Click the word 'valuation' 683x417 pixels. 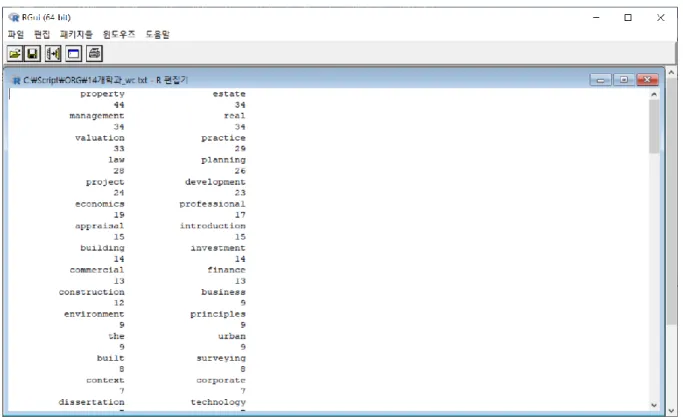100,138
